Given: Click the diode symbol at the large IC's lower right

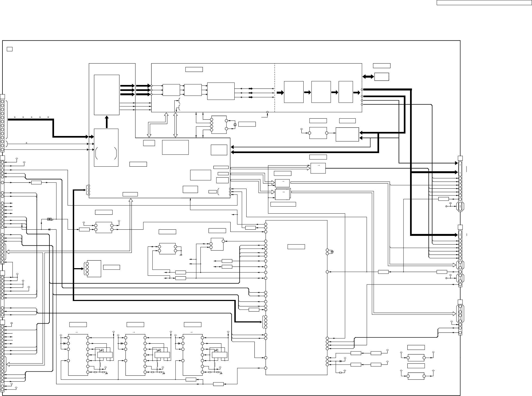Looking at the screenshot, I should [341, 361].
